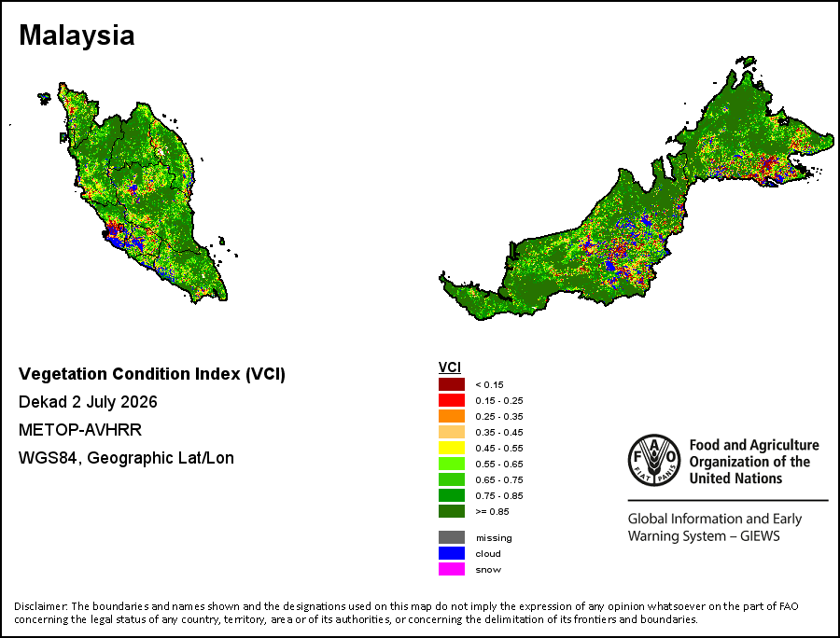The width and height of the screenshot is (840, 638).
Task: Click the dark green >= 0.85 swatch
Action: click(451, 511)
